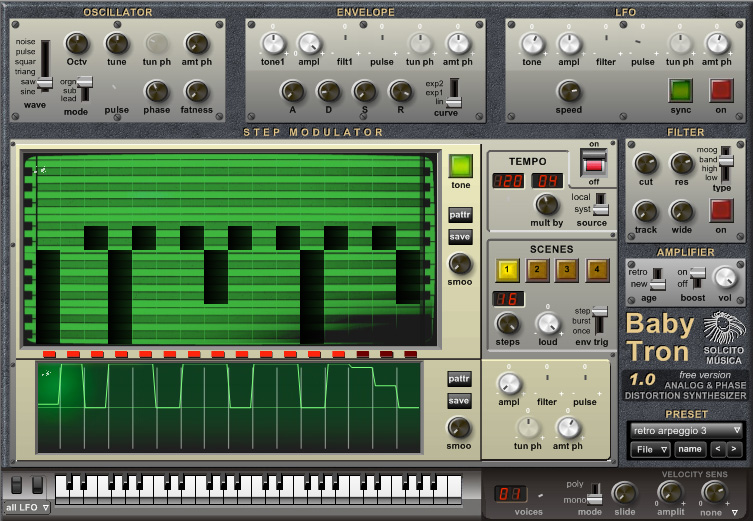Image resolution: width=753 pixels, height=521 pixels.
Task: Click the envelope tone1 knob
Action: coord(273,44)
